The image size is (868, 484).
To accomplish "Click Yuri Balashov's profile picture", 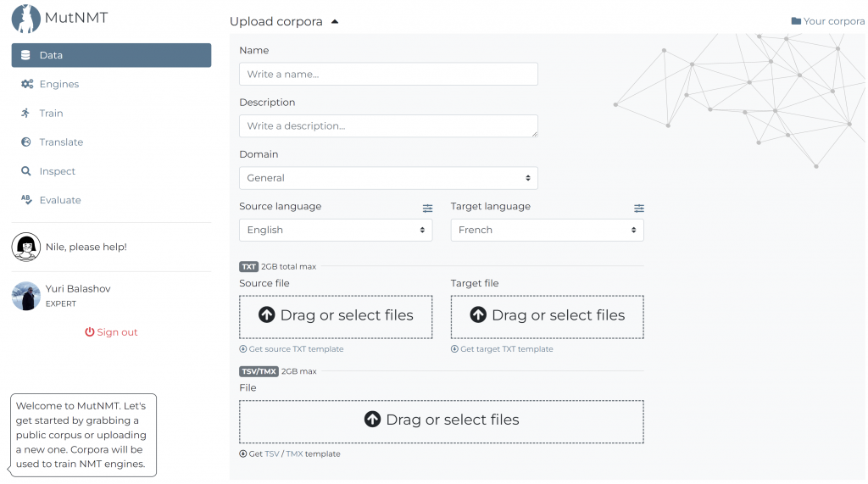I will pyautogui.click(x=26, y=296).
